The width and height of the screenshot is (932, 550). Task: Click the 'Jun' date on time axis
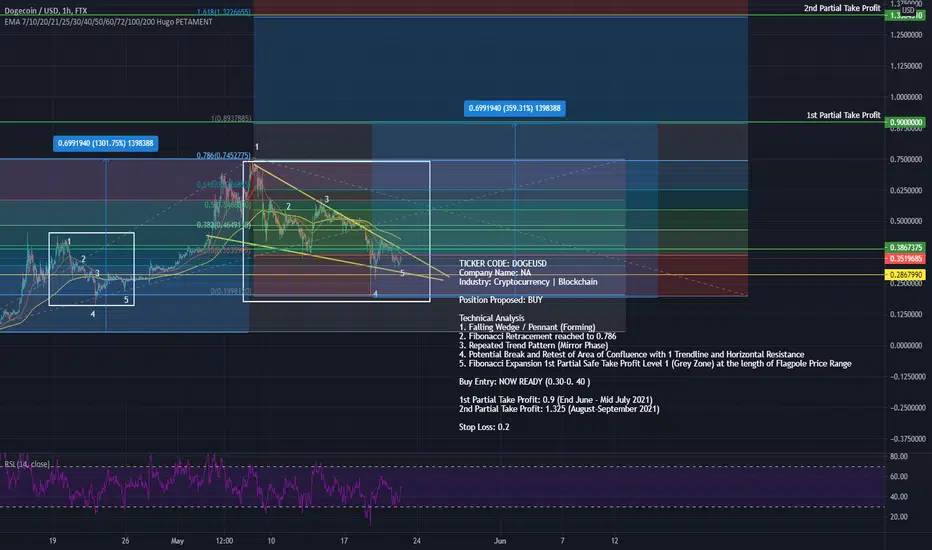coord(500,540)
